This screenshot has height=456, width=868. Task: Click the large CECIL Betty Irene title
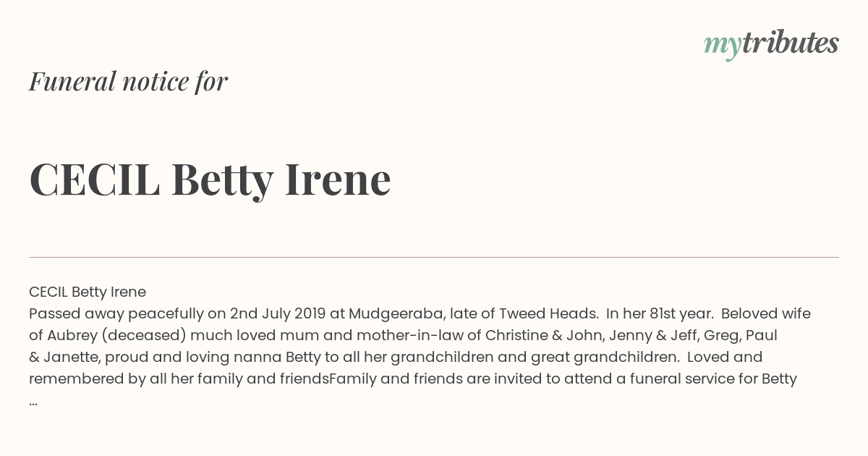click(x=210, y=180)
